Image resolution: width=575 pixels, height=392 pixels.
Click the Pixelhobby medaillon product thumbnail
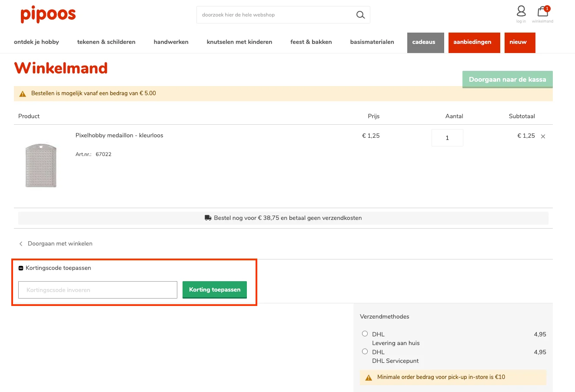click(x=41, y=166)
